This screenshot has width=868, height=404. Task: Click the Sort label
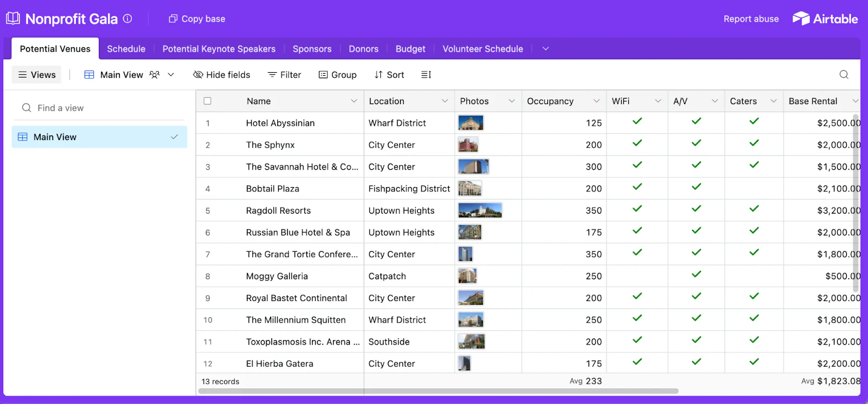click(395, 75)
